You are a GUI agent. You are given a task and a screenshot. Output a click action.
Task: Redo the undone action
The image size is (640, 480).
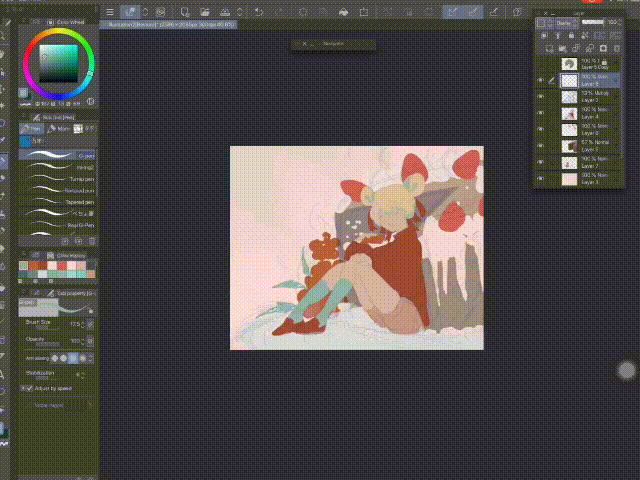click(279, 12)
